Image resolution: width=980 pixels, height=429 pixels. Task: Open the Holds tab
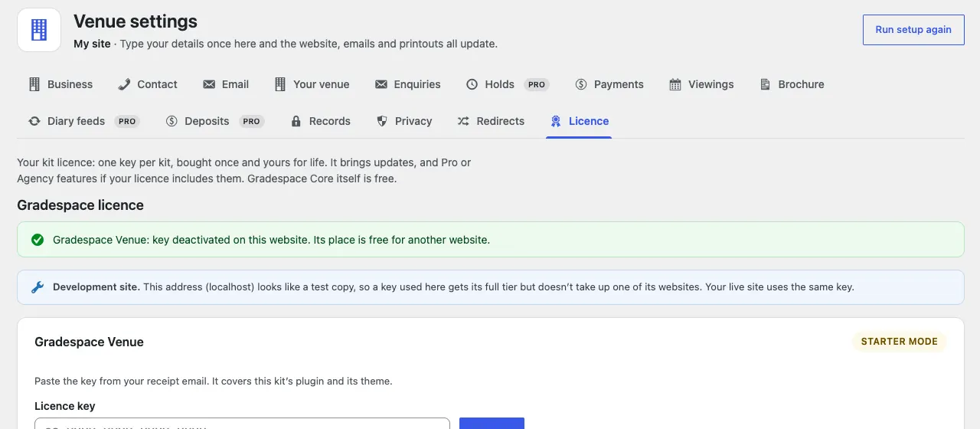(508, 84)
